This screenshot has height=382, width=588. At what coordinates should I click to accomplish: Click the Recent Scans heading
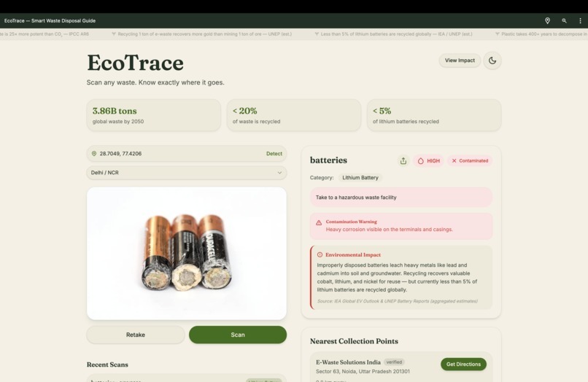(107, 365)
